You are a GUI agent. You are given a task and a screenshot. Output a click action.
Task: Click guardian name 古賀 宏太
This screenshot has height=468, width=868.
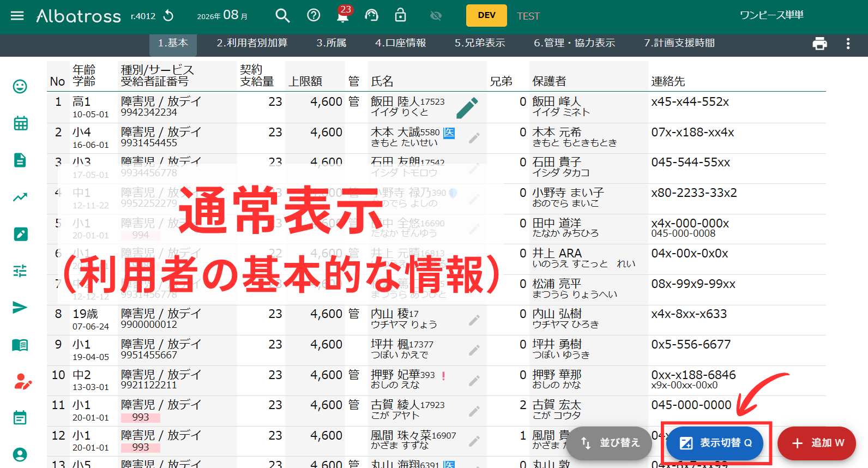click(557, 405)
